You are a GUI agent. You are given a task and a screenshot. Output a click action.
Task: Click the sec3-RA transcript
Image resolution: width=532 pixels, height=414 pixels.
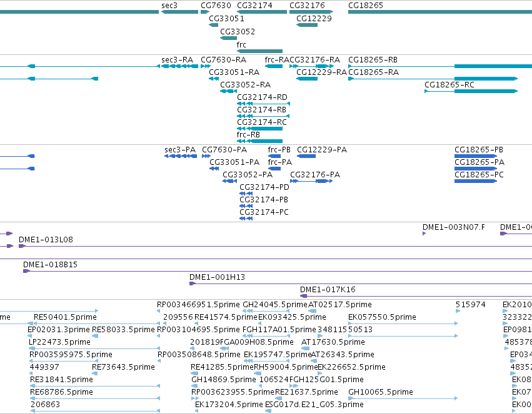[x=179, y=66]
